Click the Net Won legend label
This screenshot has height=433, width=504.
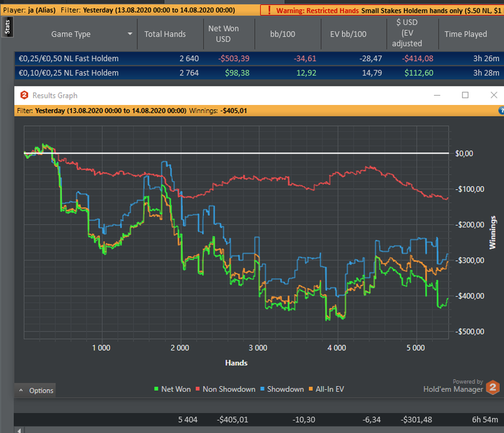(x=176, y=389)
